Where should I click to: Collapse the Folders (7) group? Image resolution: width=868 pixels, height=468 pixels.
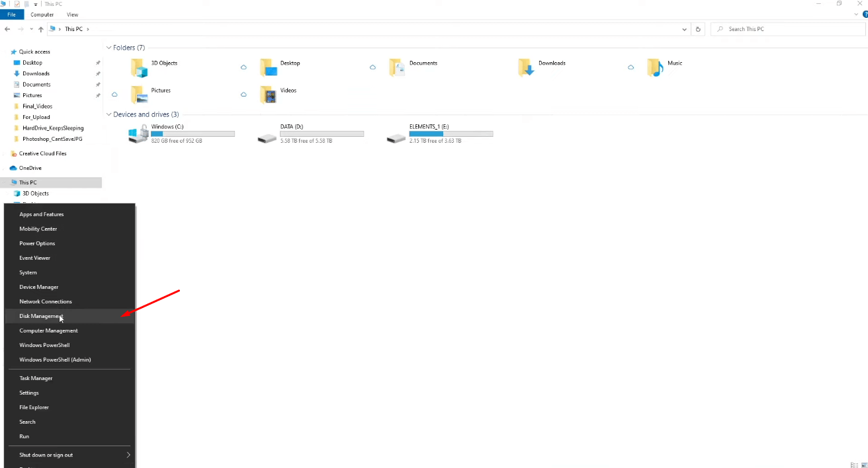pos(109,48)
